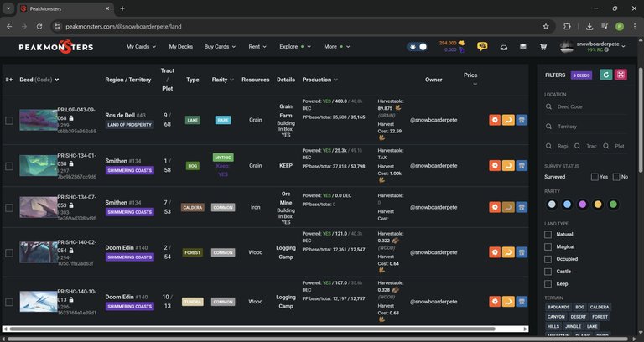Click the green refresh filters icon
This screenshot has width=644, height=342.
click(605, 75)
